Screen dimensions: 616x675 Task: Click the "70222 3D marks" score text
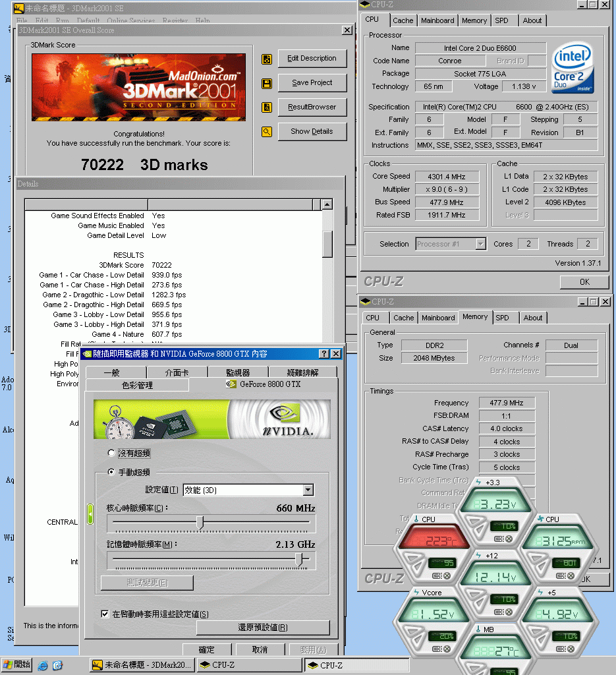pyautogui.click(x=144, y=165)
